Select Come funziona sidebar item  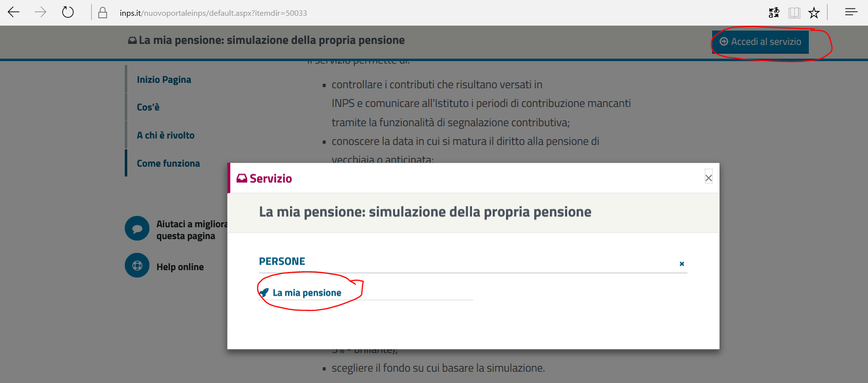[168, 164]
